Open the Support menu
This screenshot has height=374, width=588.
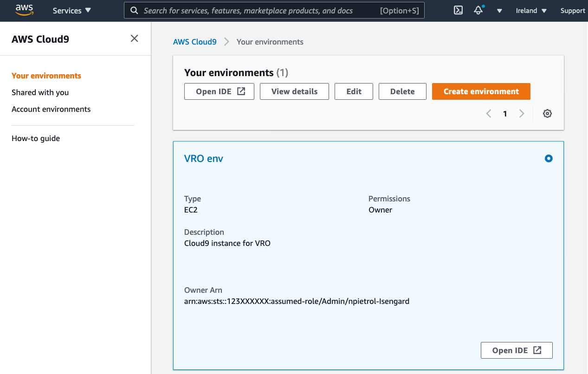[x=573, y=11]
